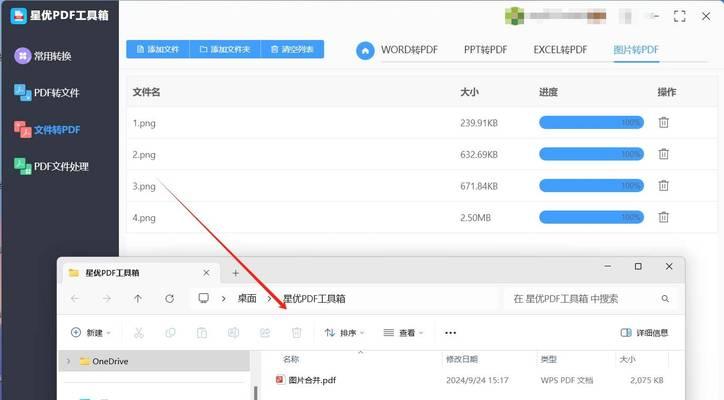724x400 pixels.
Task: Click the computer icon in the address bar
Action: (204, 298)
